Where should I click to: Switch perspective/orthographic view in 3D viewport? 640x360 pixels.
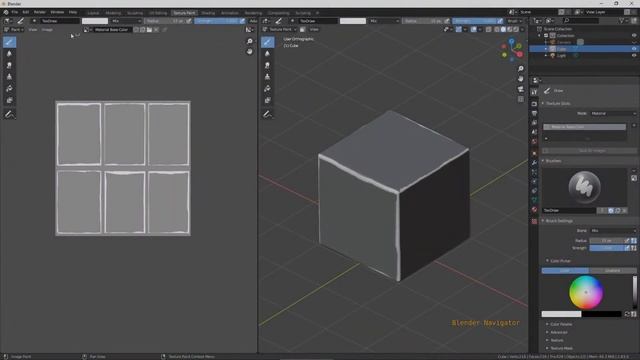coord(520,99)
